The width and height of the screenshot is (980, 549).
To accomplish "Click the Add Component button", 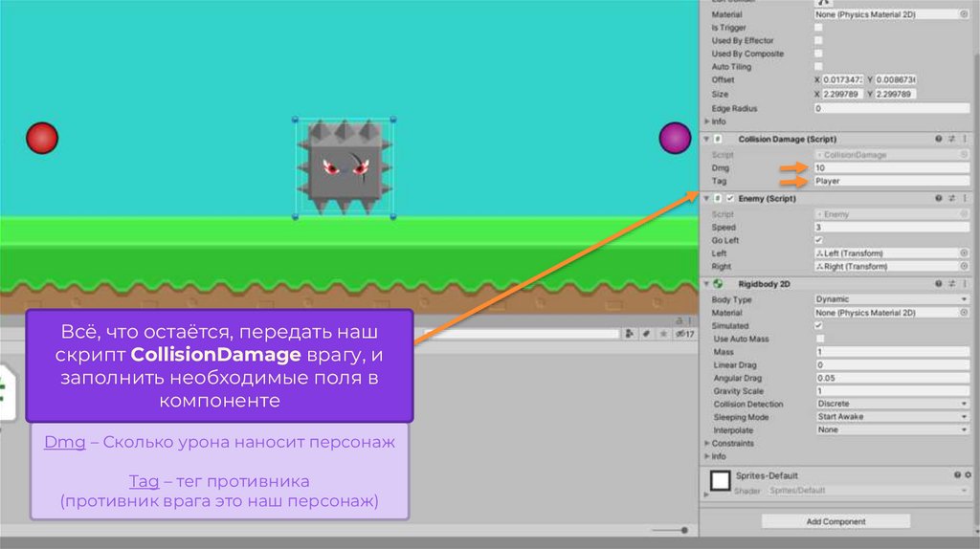I will click(835, 521).
